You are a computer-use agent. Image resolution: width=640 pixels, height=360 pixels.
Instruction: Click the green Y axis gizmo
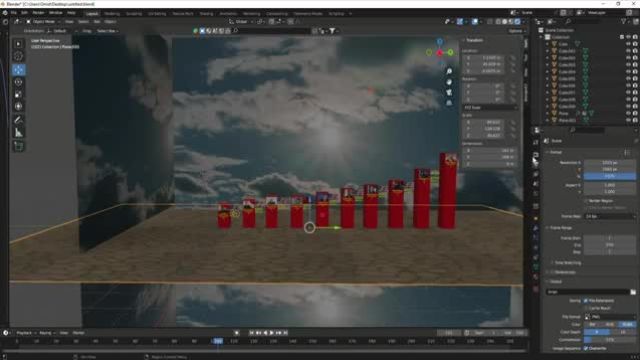point(450,52)
